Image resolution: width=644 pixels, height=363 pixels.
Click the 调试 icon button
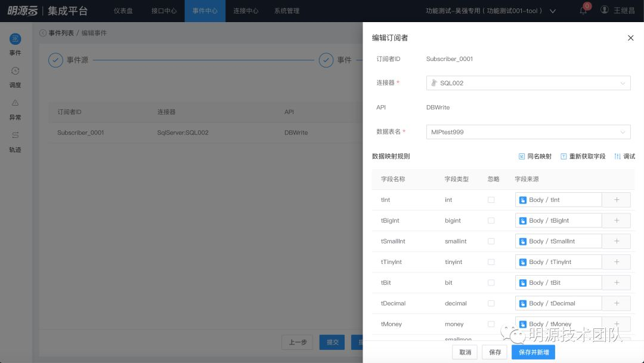click(617, 156)
